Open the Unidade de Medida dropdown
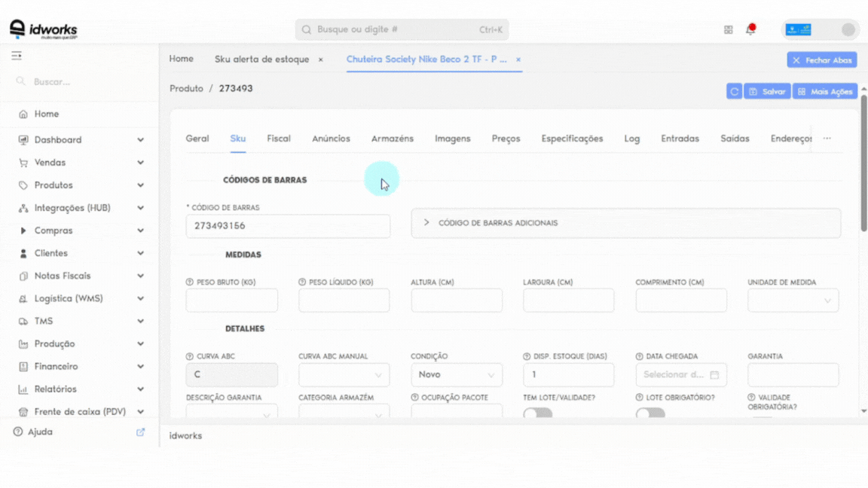Viewport: 868px width, 488px height. (793, 300)
